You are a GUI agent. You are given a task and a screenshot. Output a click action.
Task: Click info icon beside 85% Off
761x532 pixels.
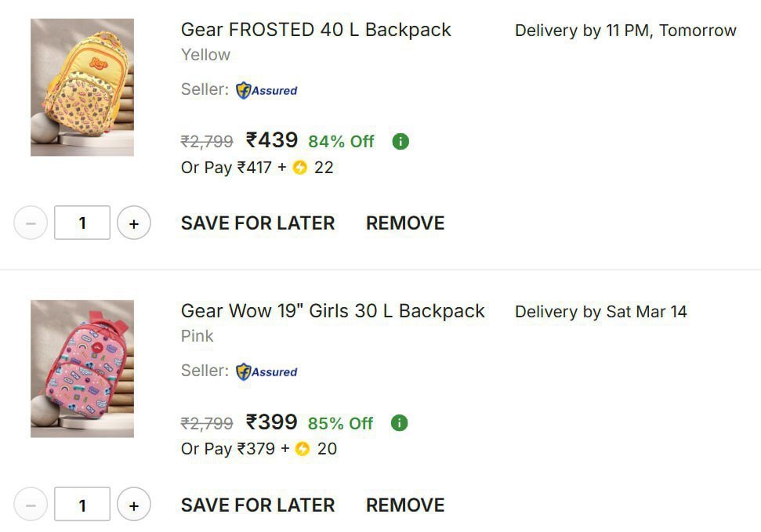click(x=400, y=423)
